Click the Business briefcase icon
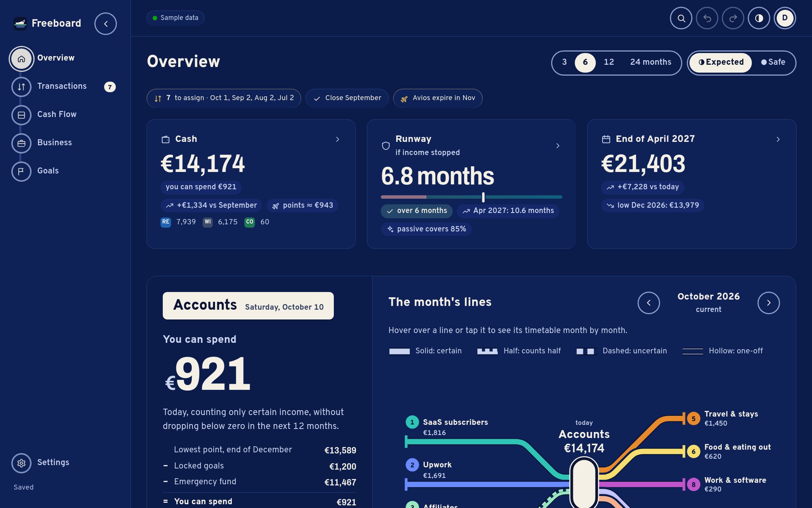Image resolution: width=812 pixels, height=508 pixels. (x=21, y=143)
